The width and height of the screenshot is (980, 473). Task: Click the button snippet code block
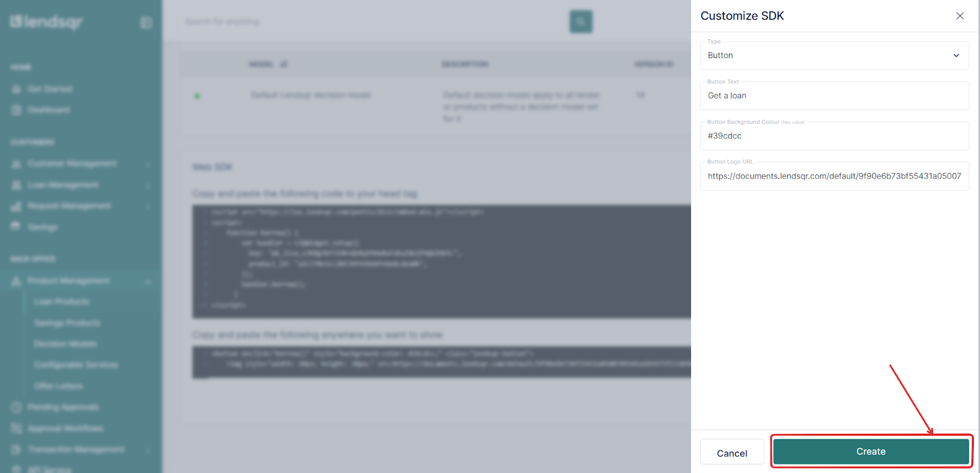point(442,362)
